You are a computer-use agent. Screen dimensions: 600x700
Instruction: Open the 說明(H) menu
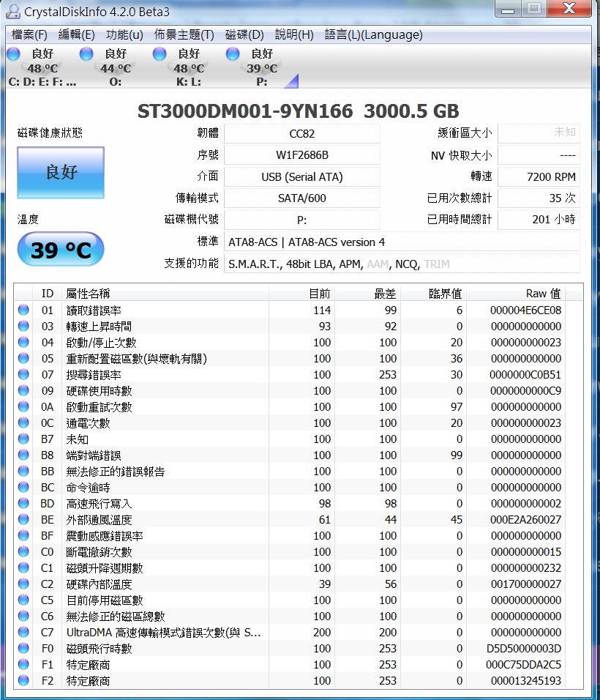(x=294, y=35)
